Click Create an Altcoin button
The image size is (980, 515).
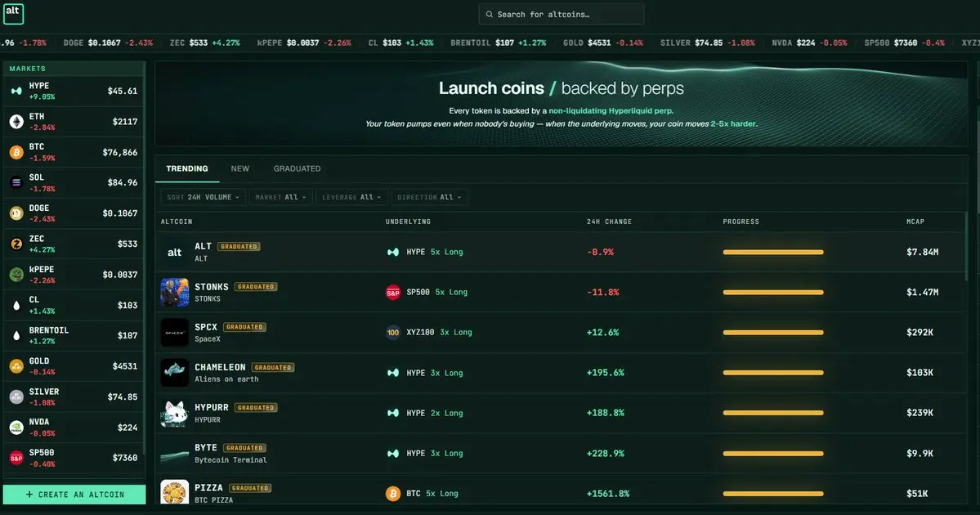coord(74,495)
